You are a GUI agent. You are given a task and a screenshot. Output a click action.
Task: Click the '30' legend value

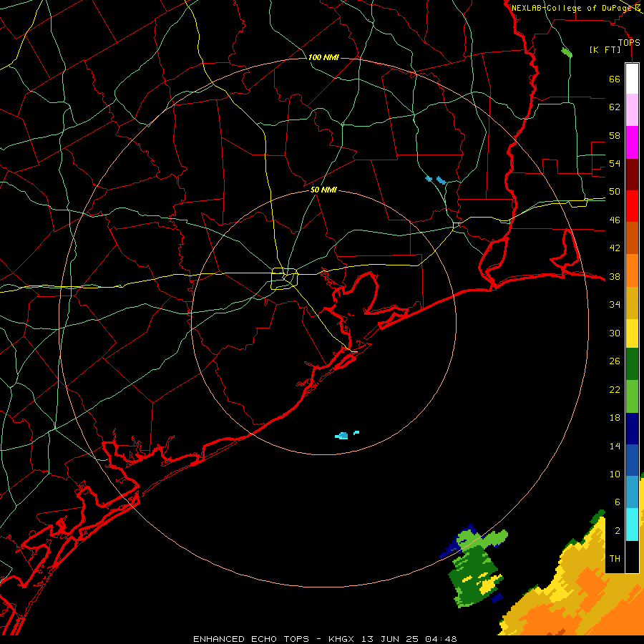coord(615,333)
